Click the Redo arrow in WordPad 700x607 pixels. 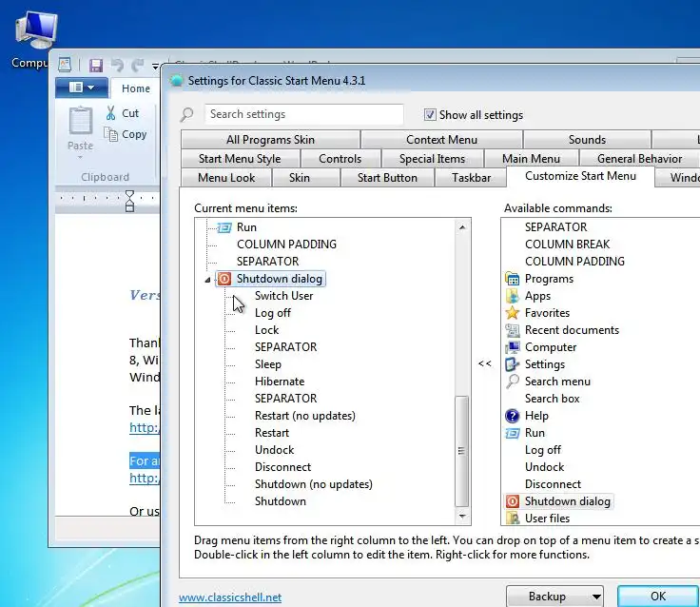138,66
